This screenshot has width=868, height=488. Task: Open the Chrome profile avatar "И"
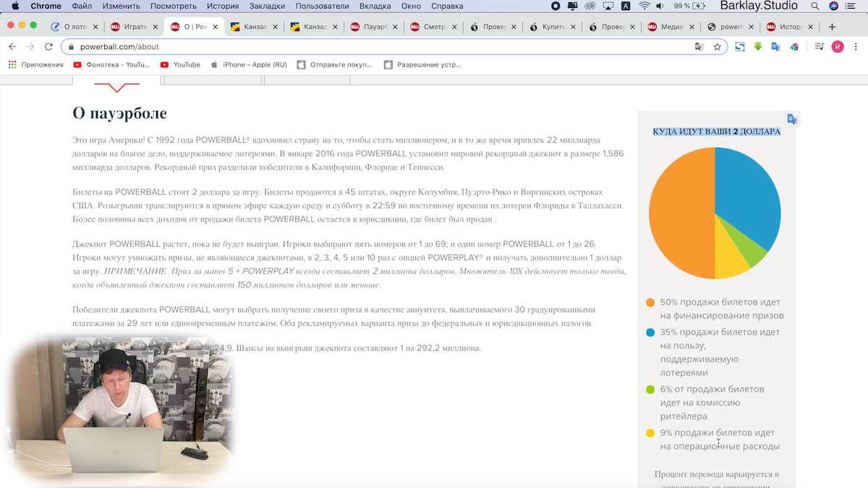pyautogui.click(x=838, y=46)
